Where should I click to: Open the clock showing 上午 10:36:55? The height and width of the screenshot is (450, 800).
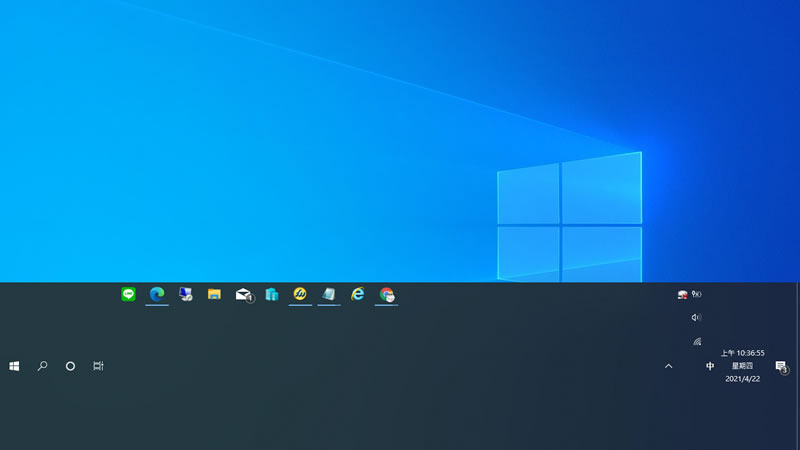point(742,366)
